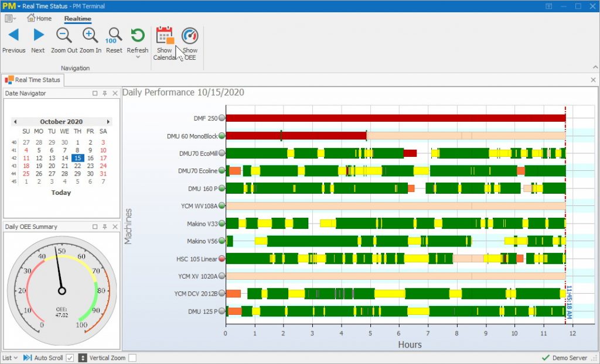Click the YCM XV 1020A status indicator
This screenshot has width=600, height=364.
tap(221, 276)
